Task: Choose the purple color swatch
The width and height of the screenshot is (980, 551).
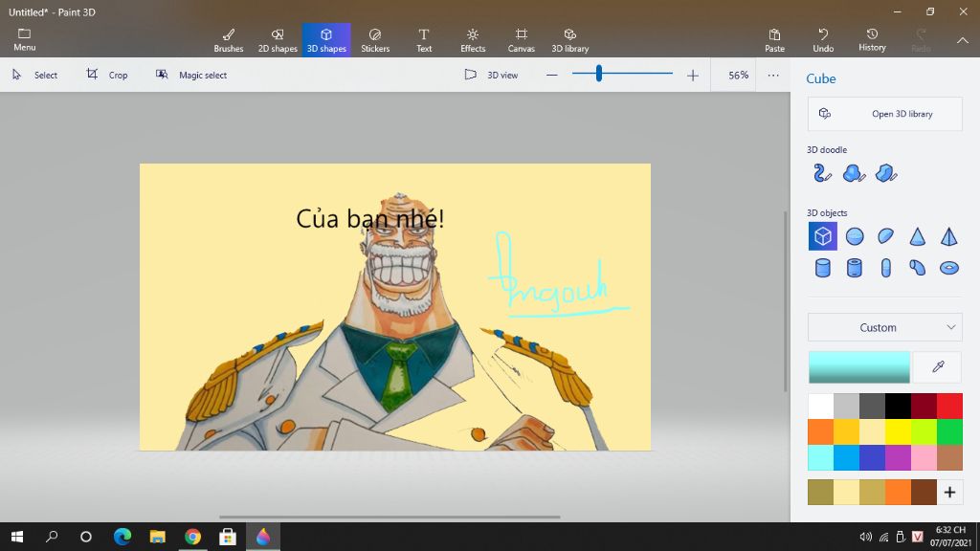Action: pos(898,458)
